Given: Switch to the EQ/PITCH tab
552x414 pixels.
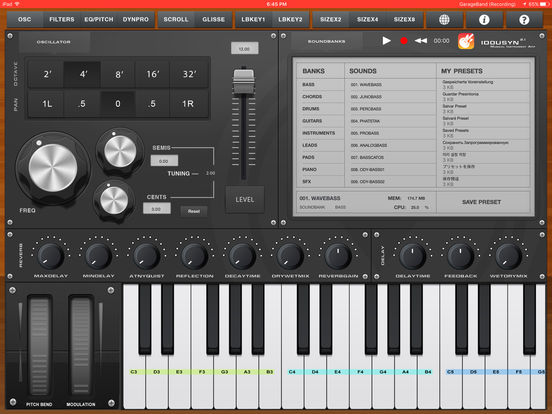Looking at the screenshot, I should click(99, 19).
